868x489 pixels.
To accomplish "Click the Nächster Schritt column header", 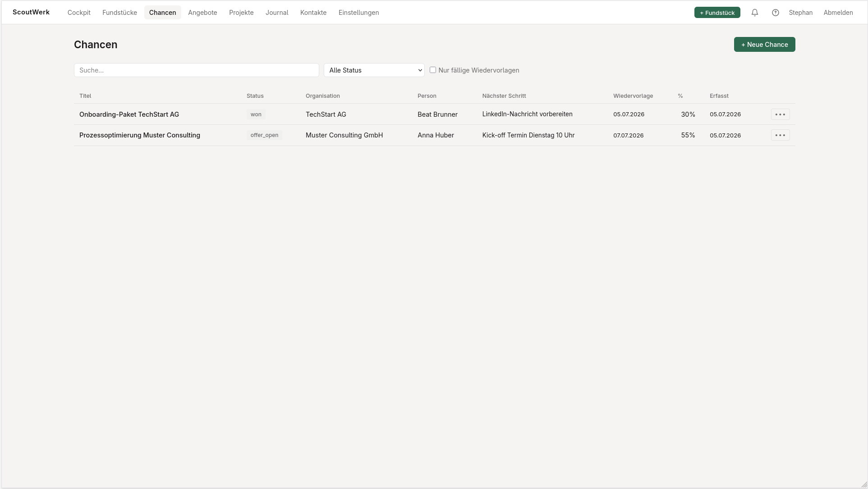I will 504,96.
